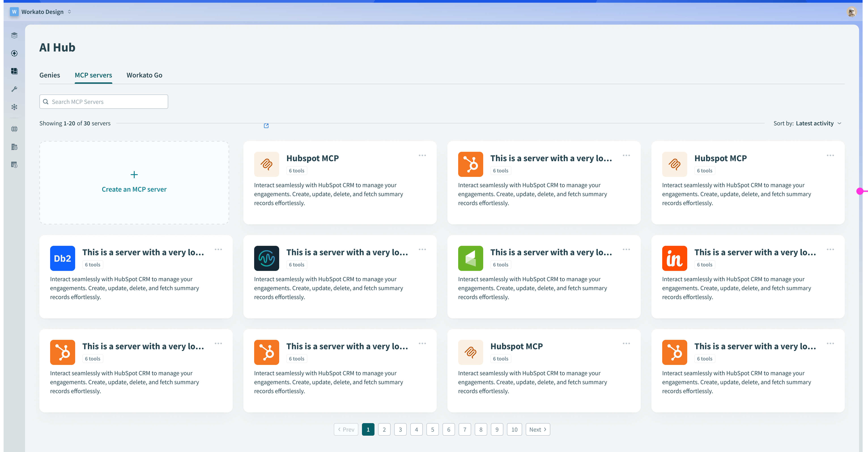Select the MCP servers tab
This screenshot has width=868, height=452.
point(93,75)
